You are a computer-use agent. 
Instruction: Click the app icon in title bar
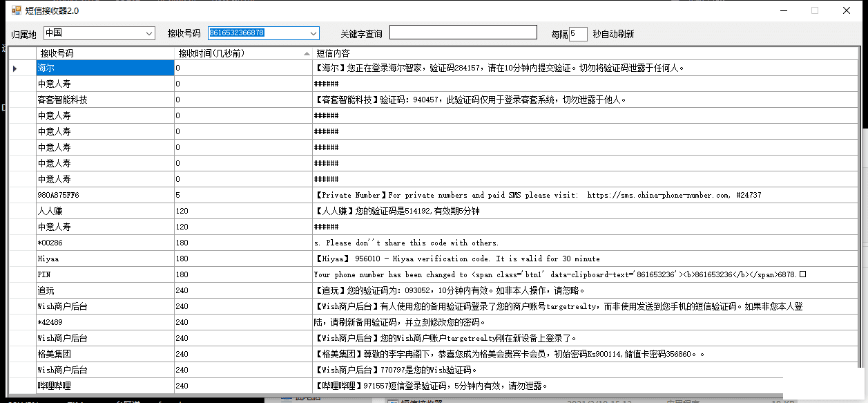click(x=18, y=10)
